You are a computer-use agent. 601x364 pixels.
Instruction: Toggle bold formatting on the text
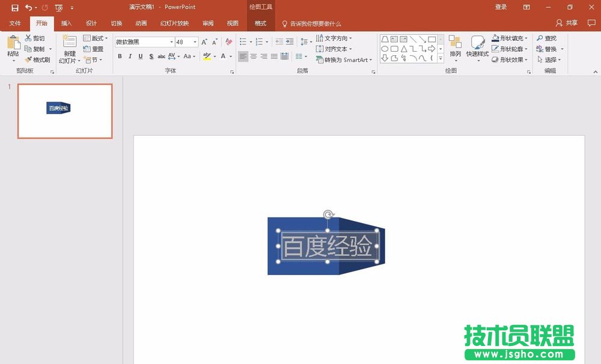click(120, 55)
